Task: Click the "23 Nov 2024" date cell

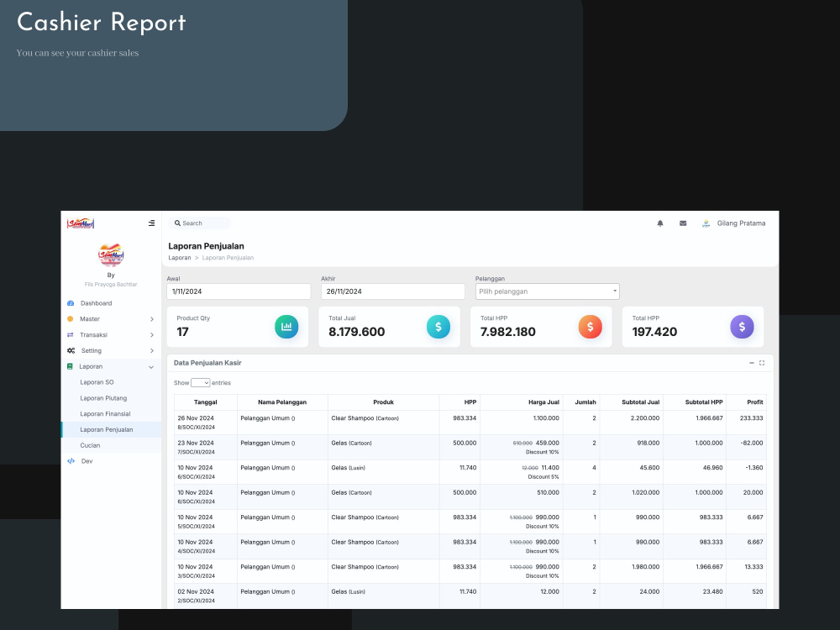Action: click(x=196, y=443)
